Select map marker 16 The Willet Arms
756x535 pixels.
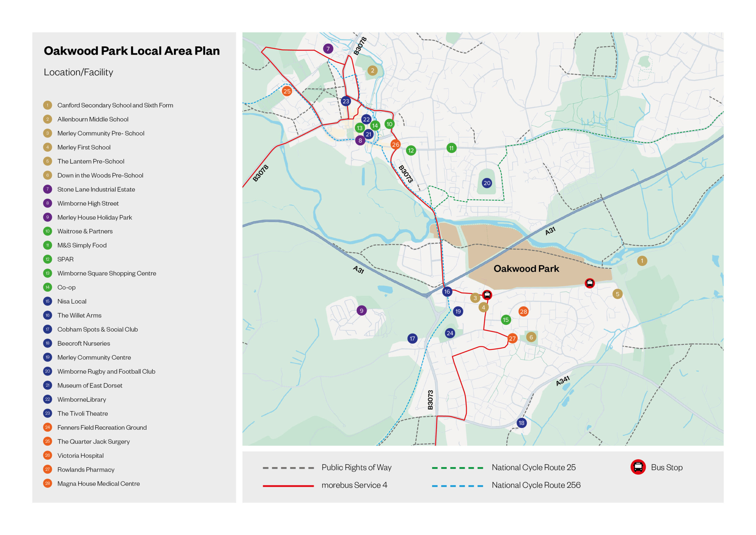pos(447,291)
